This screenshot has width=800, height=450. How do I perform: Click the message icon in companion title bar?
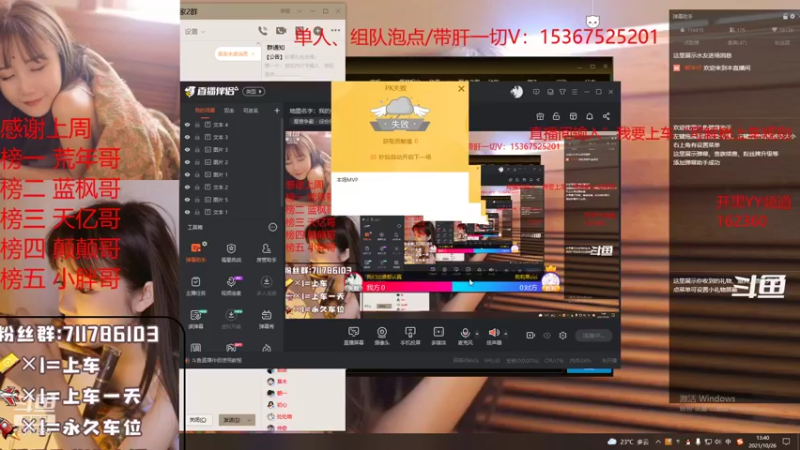[x=536, y=92]
